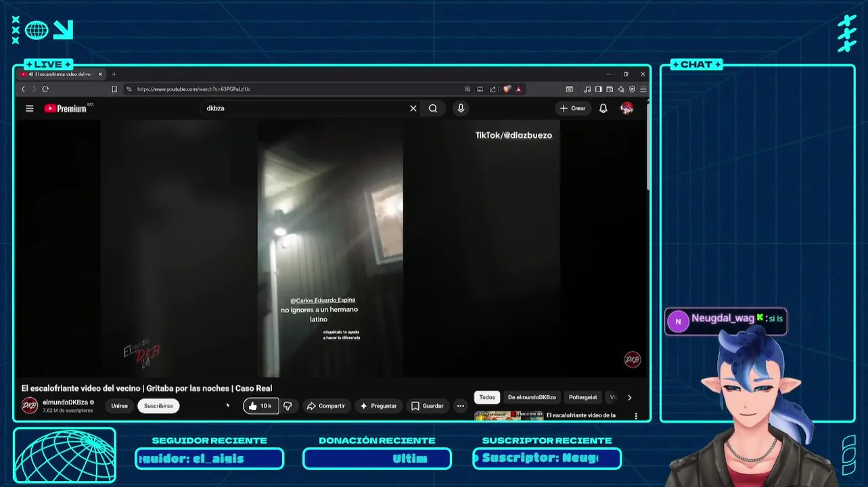Open Brave Rewards triangle icon
The width and height of the screenshot is (868, 487).
point(519,89)
